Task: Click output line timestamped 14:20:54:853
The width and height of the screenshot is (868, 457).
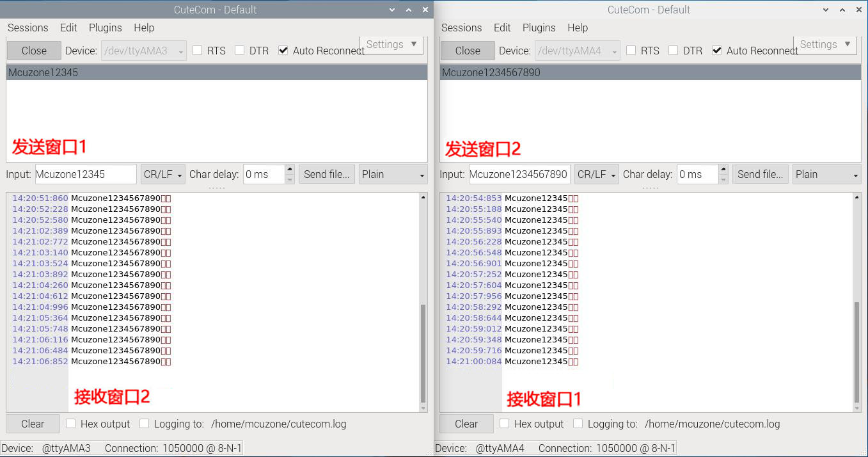Action: pyautogui.click(x=512, y=198)
